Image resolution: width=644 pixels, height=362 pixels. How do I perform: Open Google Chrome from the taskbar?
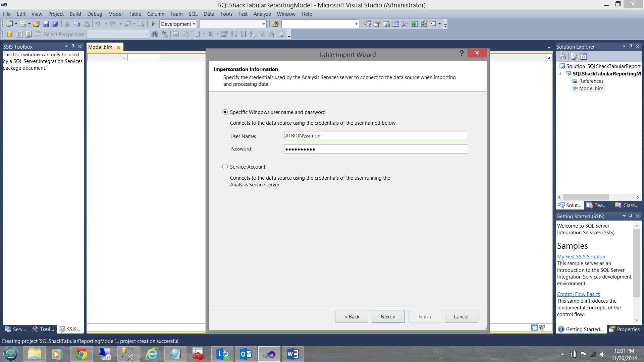point(81,354)
